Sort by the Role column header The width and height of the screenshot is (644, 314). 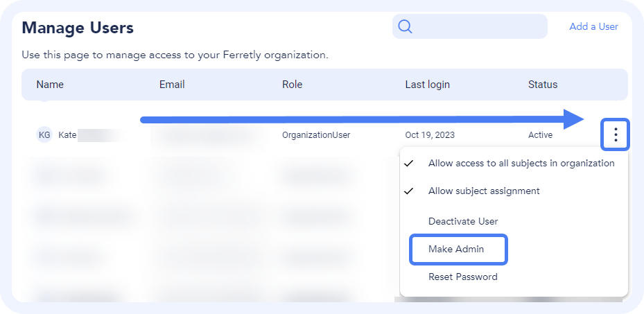click(x=292, y=85)
